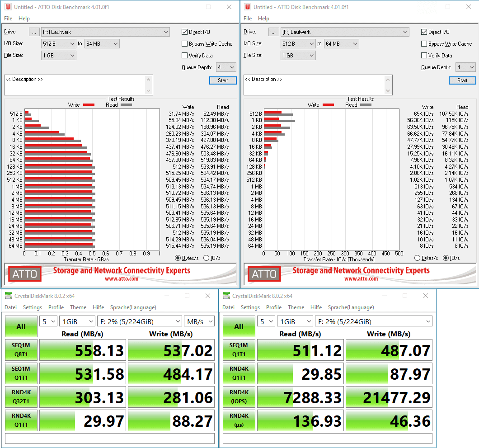Screen dimensions: 479x448
Task: Run SEQ1M Q1T1 test in left CrystalDiskMark
Action: click(21, 373)
